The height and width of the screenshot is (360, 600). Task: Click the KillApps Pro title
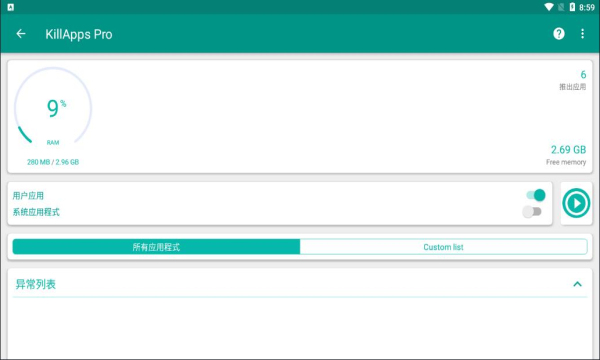pos(79,34)
